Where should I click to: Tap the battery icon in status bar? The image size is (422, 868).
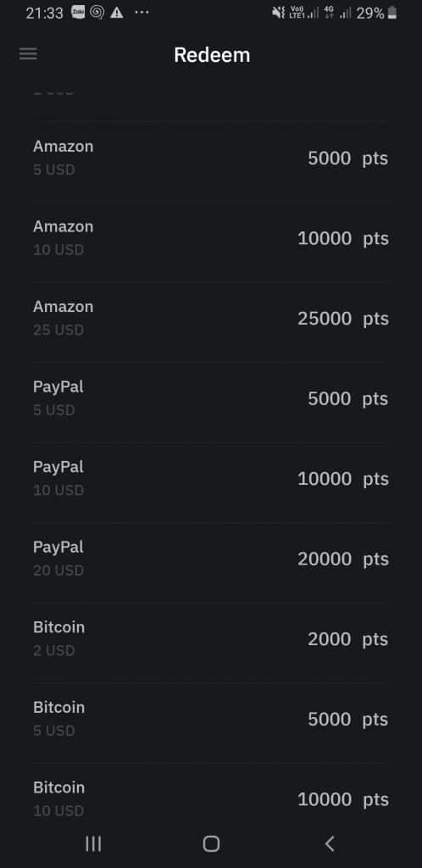coord(392,14)
